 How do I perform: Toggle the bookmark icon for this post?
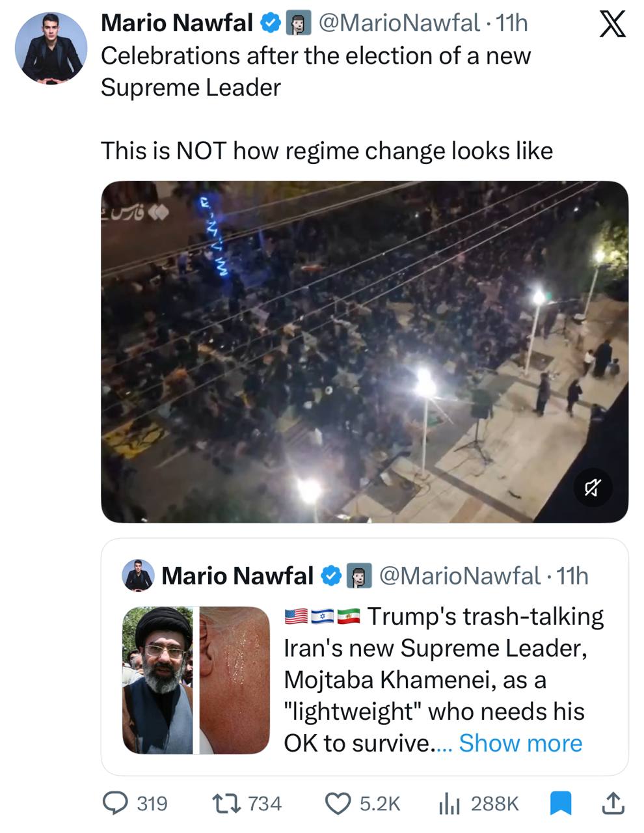[560, 804]
